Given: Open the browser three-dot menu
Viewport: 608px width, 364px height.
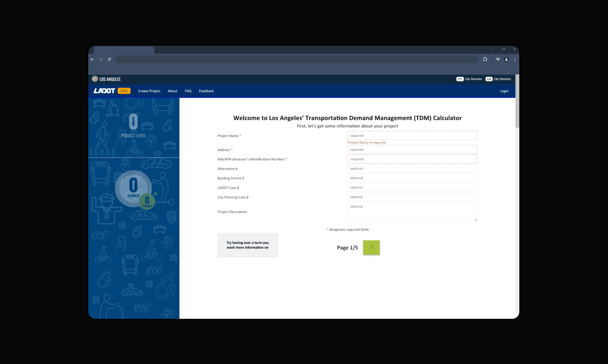Looking at the screenshot, I should 515,59.
